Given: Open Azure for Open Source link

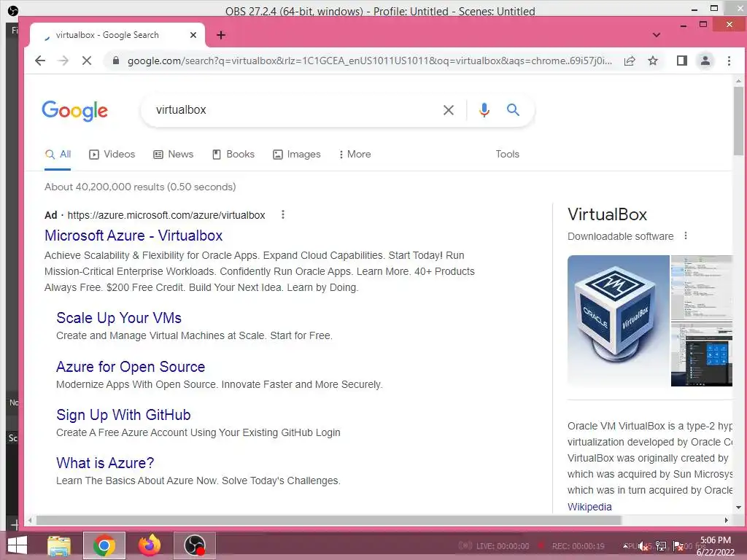Looking at the screenshot, I should coord(131,367).
